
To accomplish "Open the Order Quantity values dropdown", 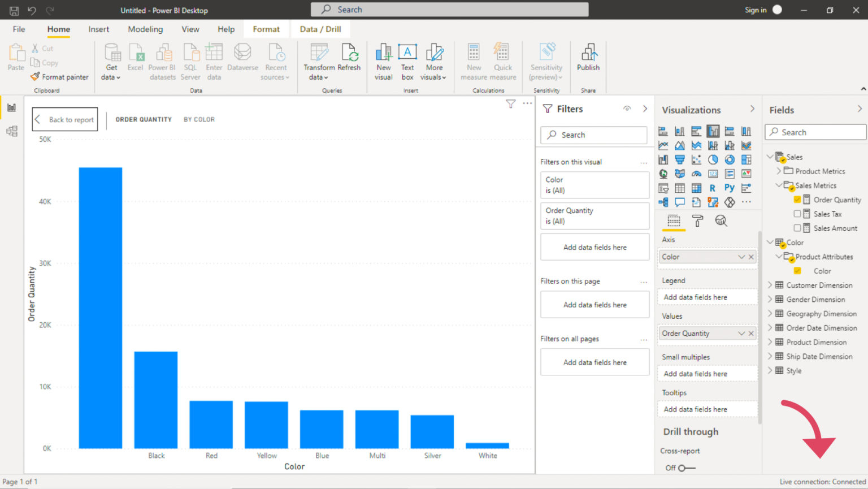I will 741,334.
